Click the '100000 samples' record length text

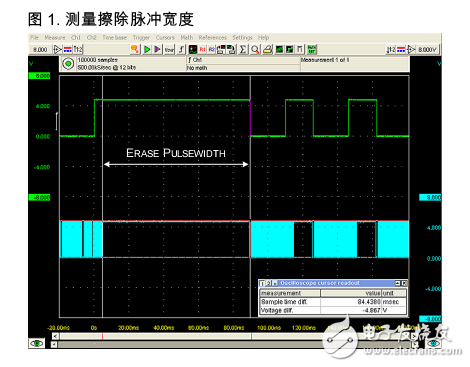pyautogui.click(x=97, y=60)
